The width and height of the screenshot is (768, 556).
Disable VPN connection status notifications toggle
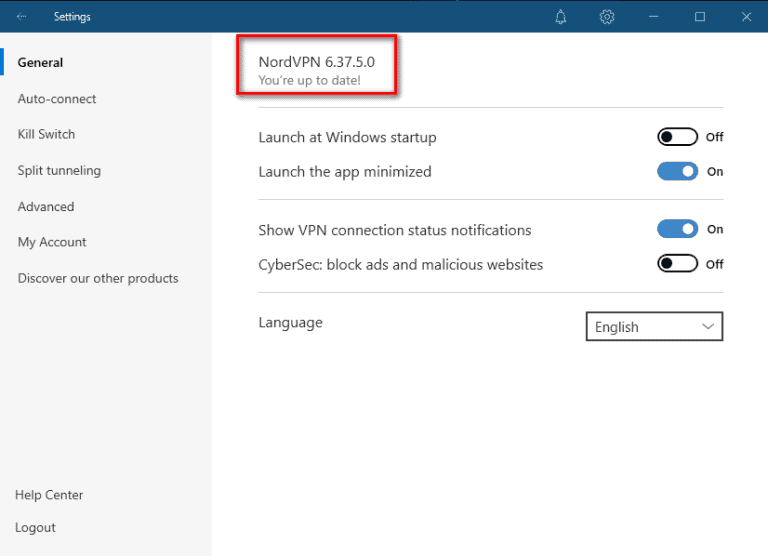click(677, 229)
